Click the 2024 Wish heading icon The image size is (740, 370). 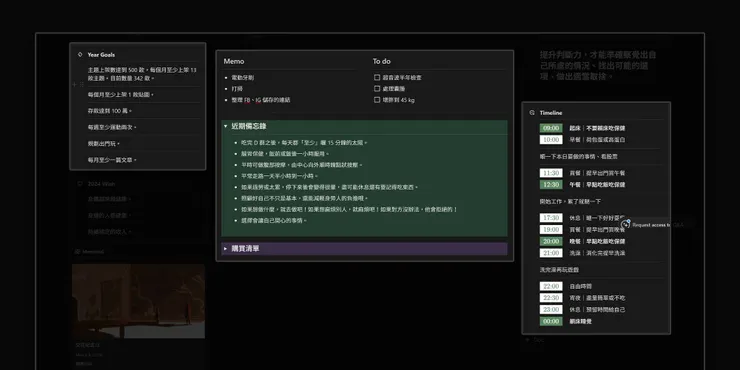click(x=80, y=184)
